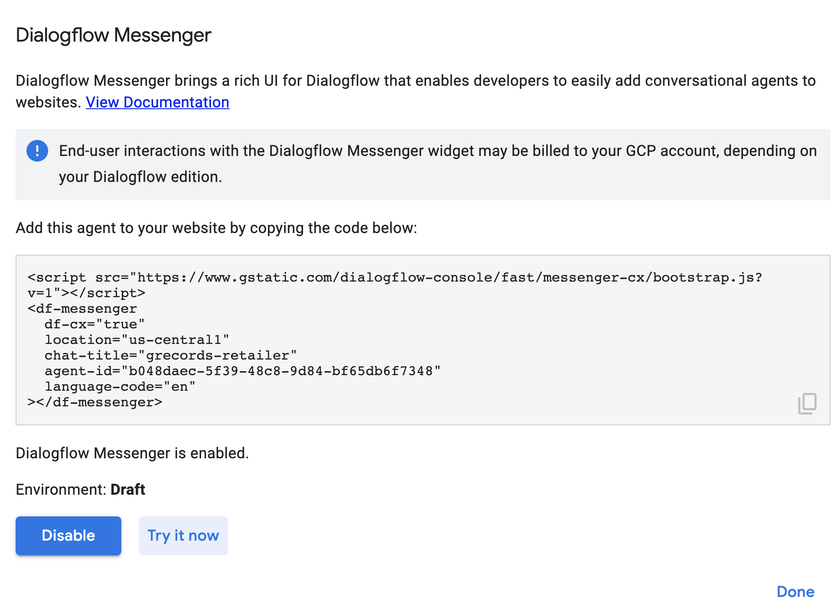The image size is (840, 616).
Task: Select the copy-to-clipboard icon beside the snippet
Action: pos(807,403)
